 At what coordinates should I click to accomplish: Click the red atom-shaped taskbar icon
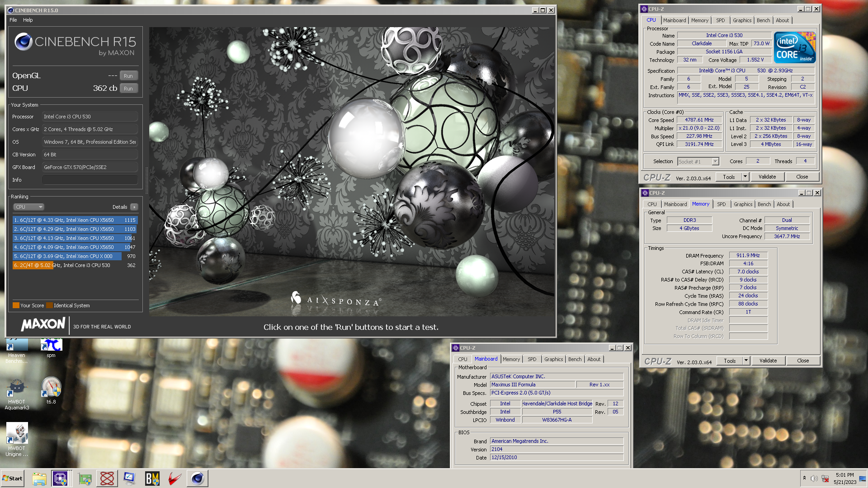107,479
